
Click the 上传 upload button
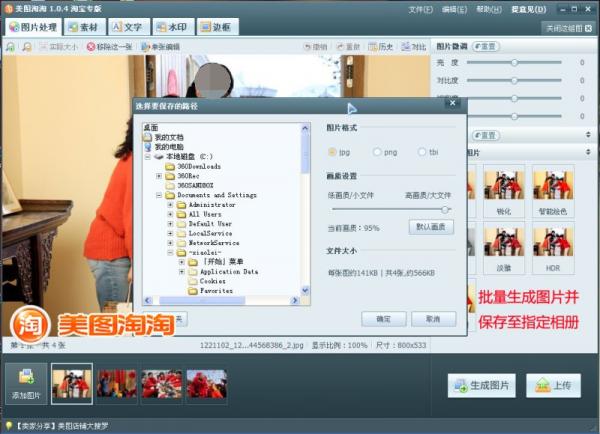pyautogui.click(x=553, y=386)
